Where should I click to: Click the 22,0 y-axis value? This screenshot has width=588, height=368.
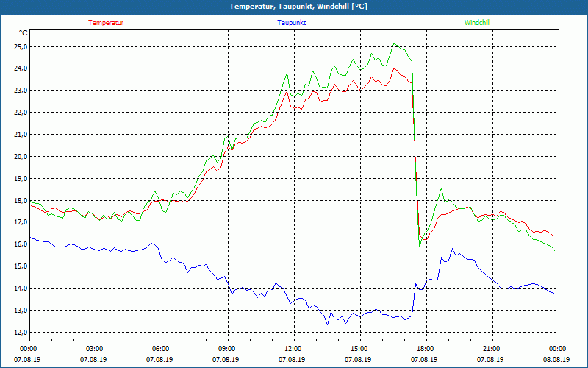[21, 113]
